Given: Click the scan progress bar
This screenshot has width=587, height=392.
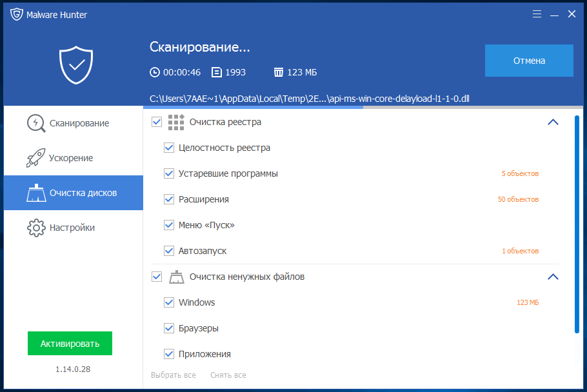Looking at the screenshot, I should click(363, 108).
